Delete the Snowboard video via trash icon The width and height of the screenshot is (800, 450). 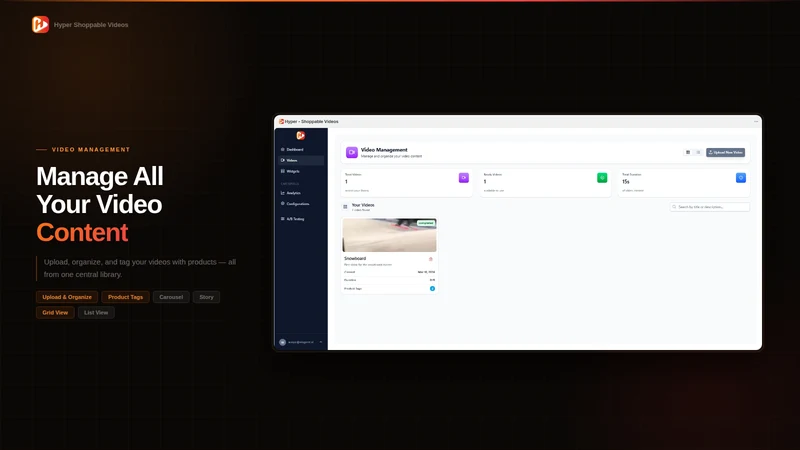click(x=431, y=259)
